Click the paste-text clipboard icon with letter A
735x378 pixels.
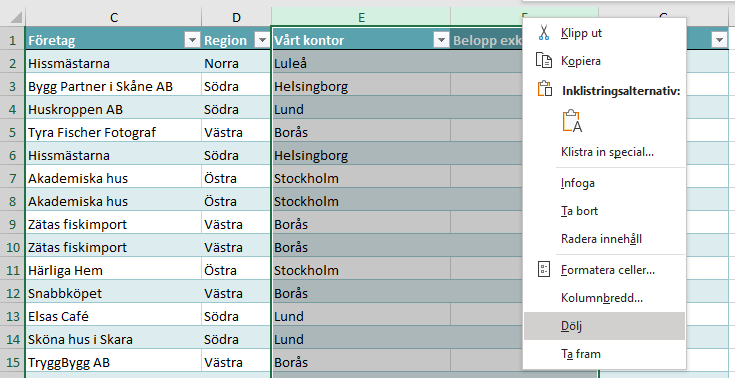(x=572, y=121)
